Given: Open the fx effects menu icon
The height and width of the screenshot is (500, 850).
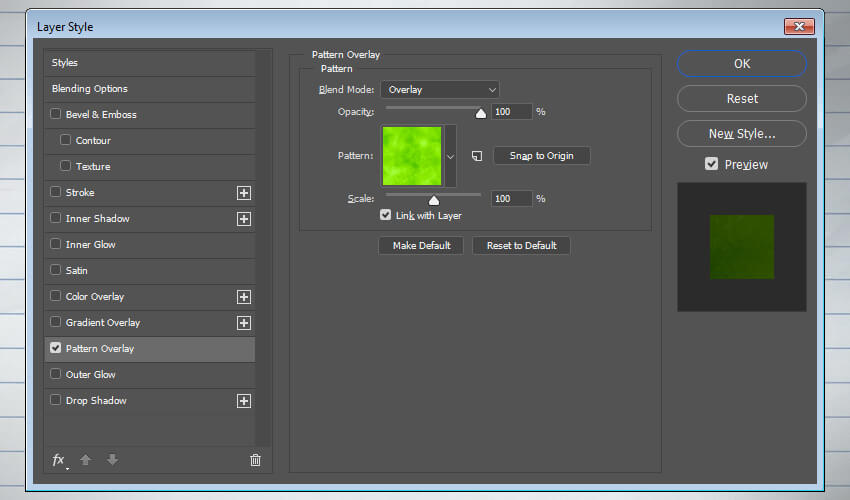Looking at the screenshot, I should (x=59, y=460).
